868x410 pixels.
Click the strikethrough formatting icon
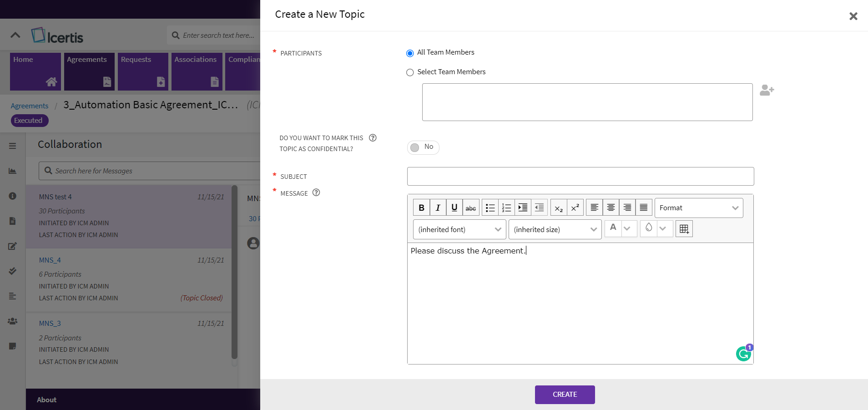(x=470, y=208)
